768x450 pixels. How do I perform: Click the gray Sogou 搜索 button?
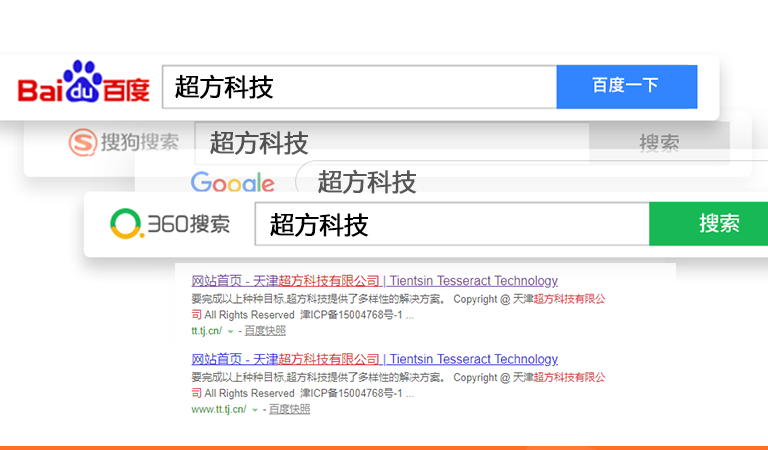click(x=659, y=142)
